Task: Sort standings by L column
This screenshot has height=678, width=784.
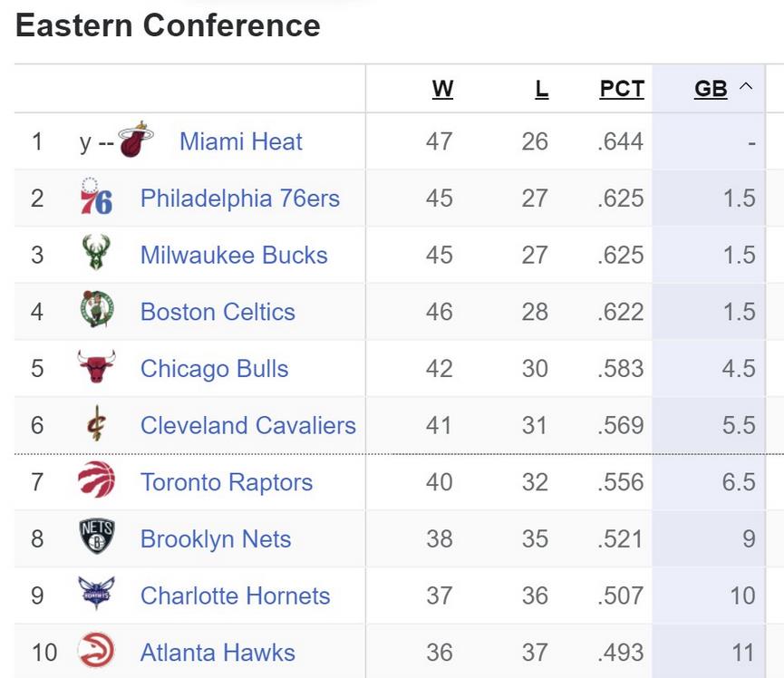Action: (541, 89)
